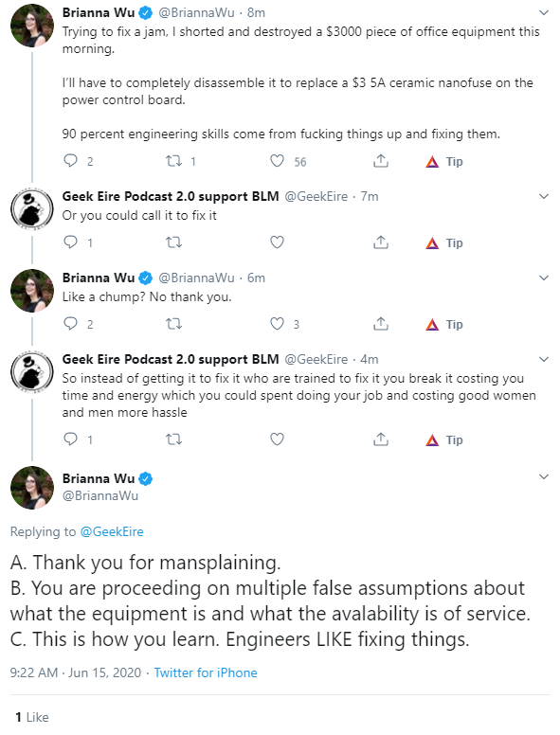Like the 'Or you could call it' tweet
Image resolution: width=560 pixels, height=735 pixels.
(x=278, y=242)
